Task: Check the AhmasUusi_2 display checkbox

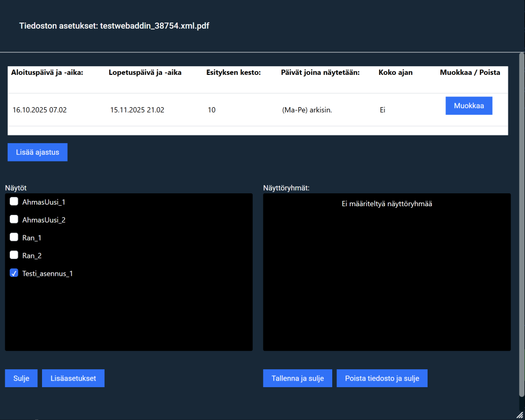Action: pyautogui.click(x=14, y=219)
